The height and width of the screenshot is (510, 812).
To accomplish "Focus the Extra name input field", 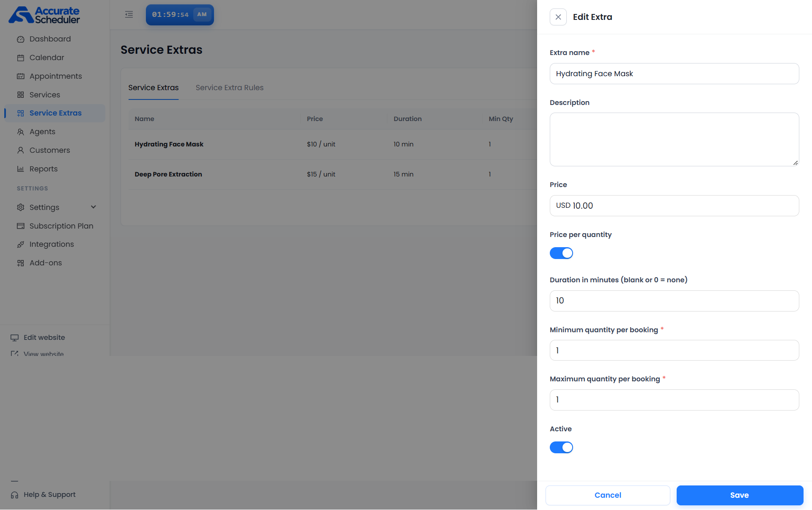I will [674, 74].
